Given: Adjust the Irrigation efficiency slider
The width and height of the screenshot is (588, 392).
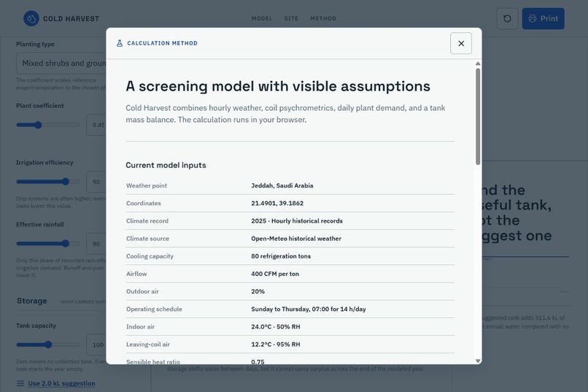Looking at the screenshot, I should 48,182.
